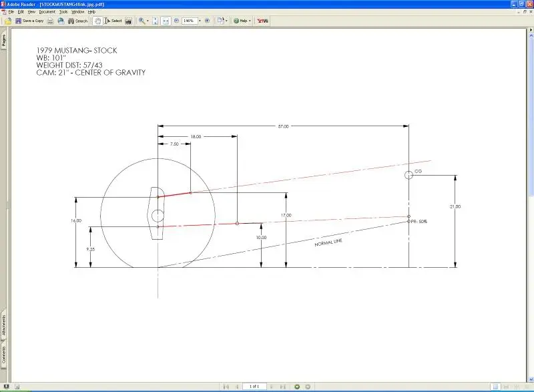The height and width of the screenshot is (392, 534).
Task: Click the Fit Page icon
Action: point(155,21)
